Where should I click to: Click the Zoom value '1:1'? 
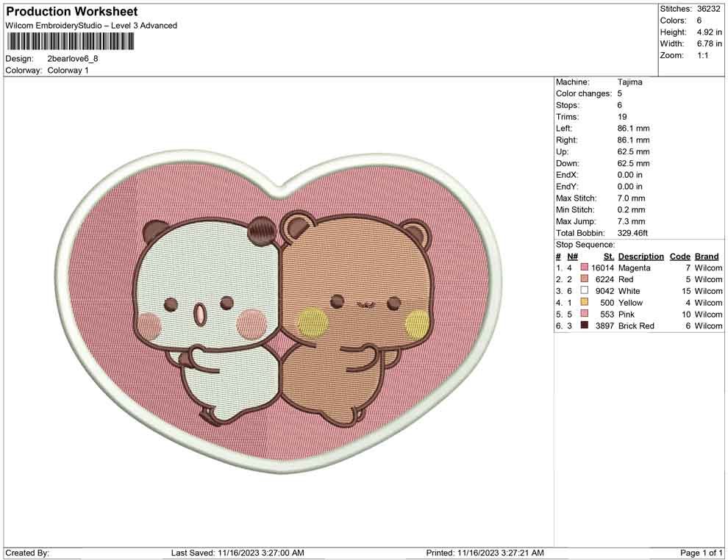pos(702,55)
